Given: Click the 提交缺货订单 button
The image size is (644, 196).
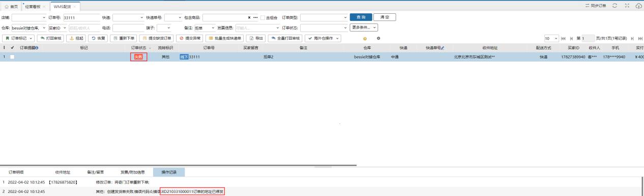Looking at the screenshot, I should [x=156, y=38].
